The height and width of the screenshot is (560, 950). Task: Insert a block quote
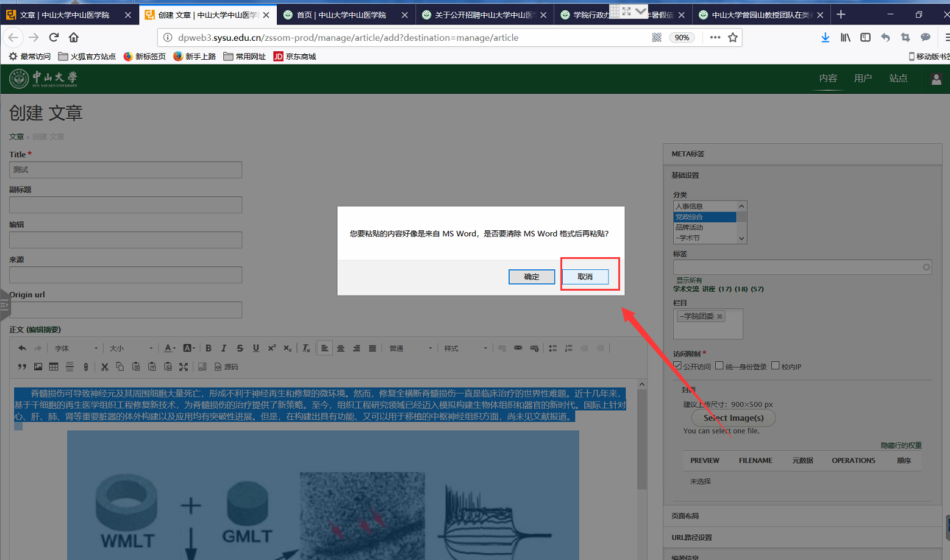point(22,367)
